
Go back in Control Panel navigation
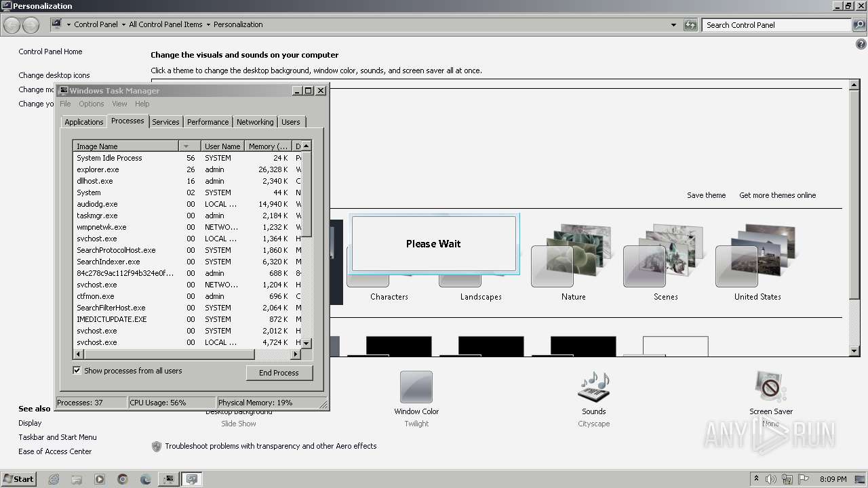point(12,25)
